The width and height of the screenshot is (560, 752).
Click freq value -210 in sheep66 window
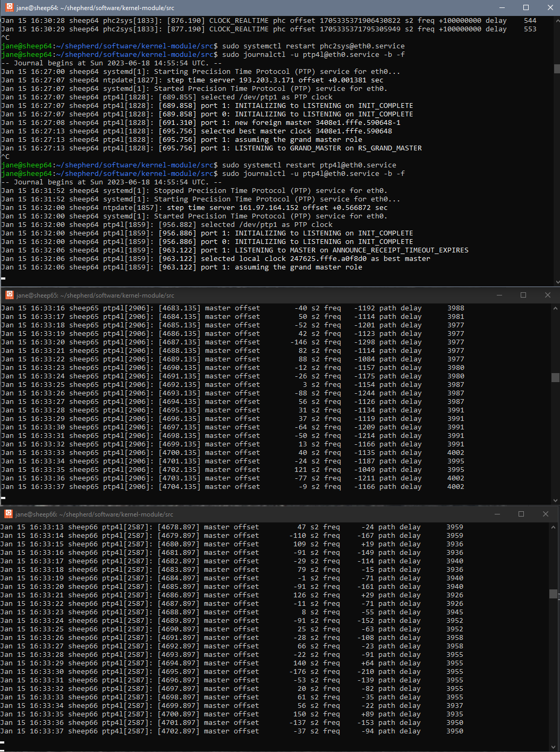[x=366, y=672]
